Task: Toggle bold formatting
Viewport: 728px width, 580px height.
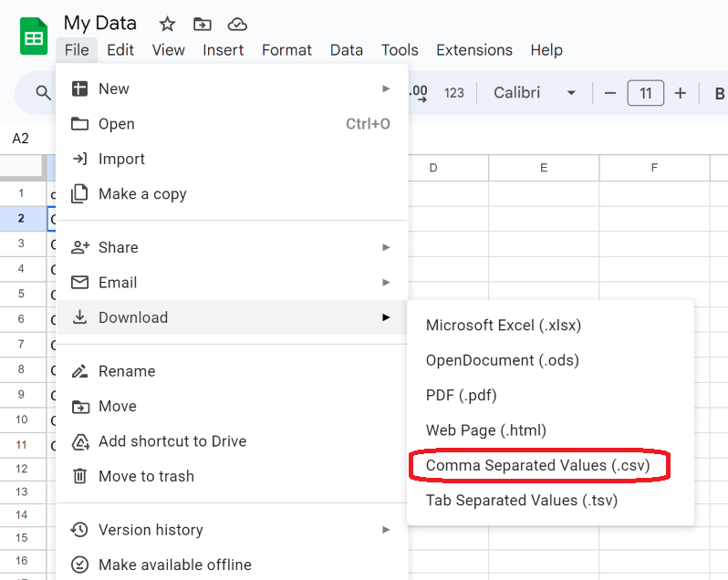Action: (719, 93)
